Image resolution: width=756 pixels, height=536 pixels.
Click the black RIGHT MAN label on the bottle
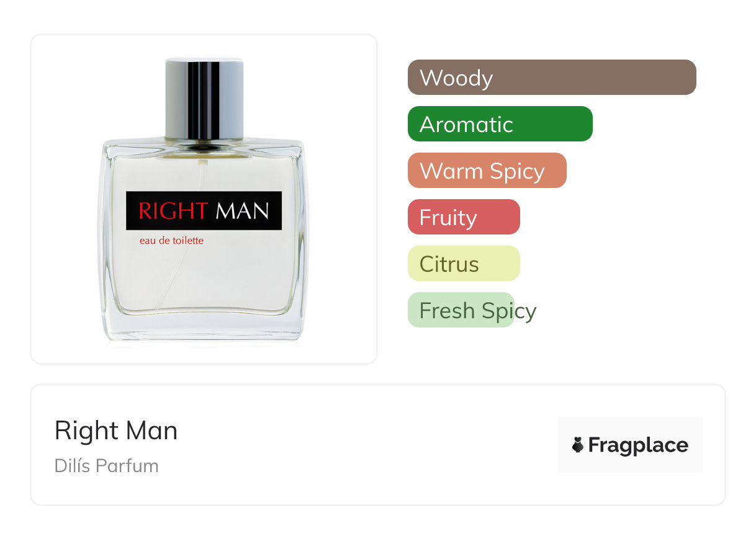(x=204, y=211)
